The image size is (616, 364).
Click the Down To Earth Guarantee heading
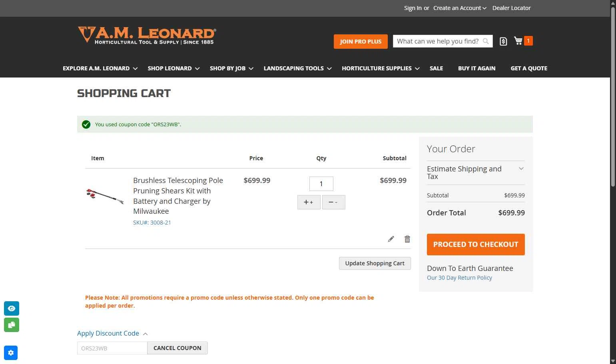click(x=470, y=269)
